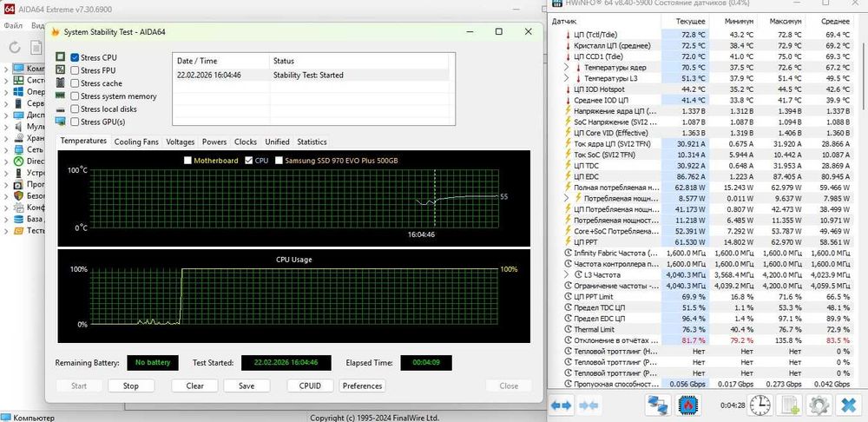868x422 pixels.
Task: Click the speaker multimedia icon in AIDA64 tree
Action: coord(18,126)
